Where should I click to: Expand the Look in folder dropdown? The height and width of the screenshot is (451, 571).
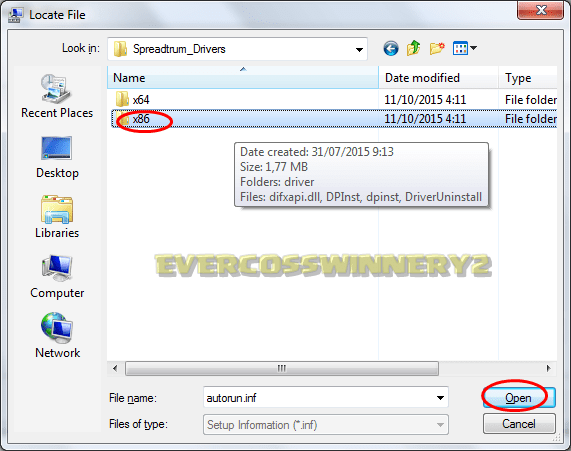[359, 49]
